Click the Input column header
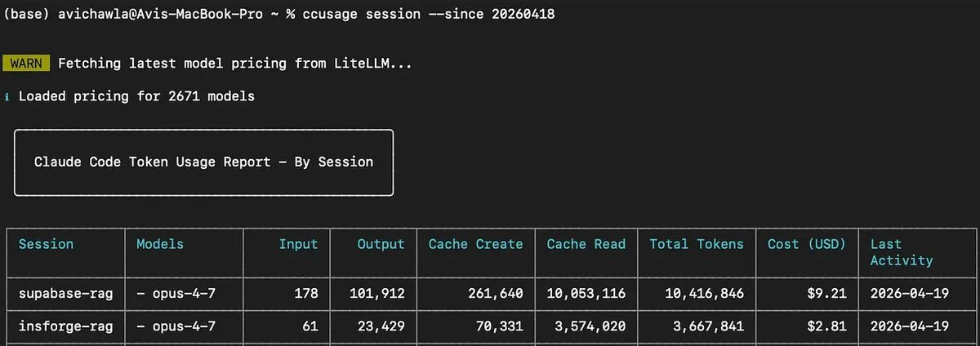The image size is (980, 346). [x=298, y=244]
